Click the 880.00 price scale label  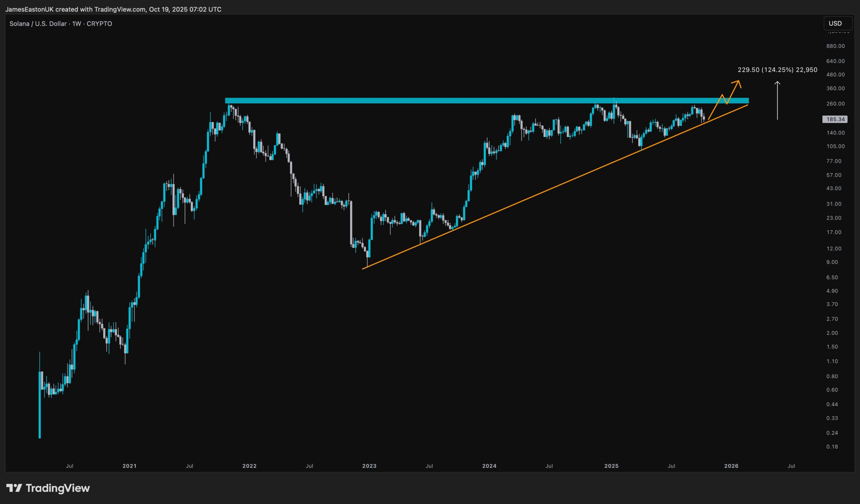point(835,46)
